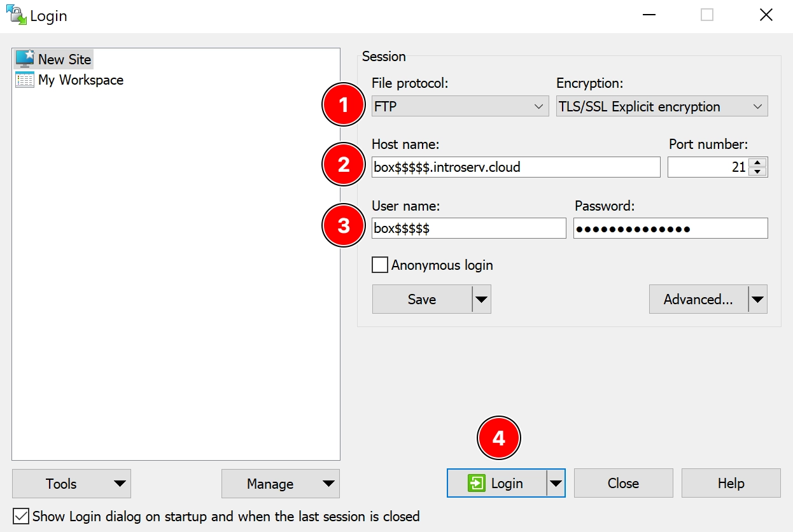This screenshot has height=532, width=793.
Task: Click the My Workspace grid icon
Action: pyautogui.click(x=25, y=80)
